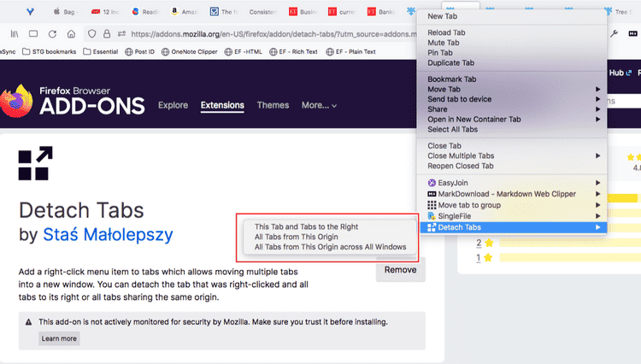This screenshot has width=641, height=364.
Task: Switch to the Consistent tab
Action: pyautogui.click(x=262, y=12)
